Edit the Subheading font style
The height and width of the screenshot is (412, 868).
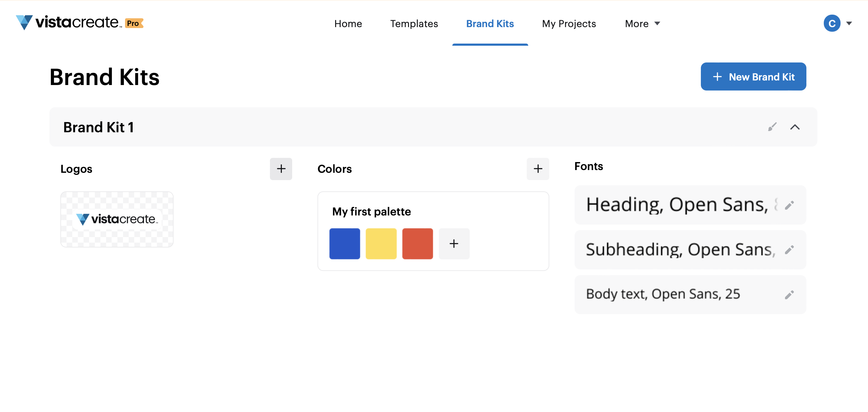[x=789, y=249]
